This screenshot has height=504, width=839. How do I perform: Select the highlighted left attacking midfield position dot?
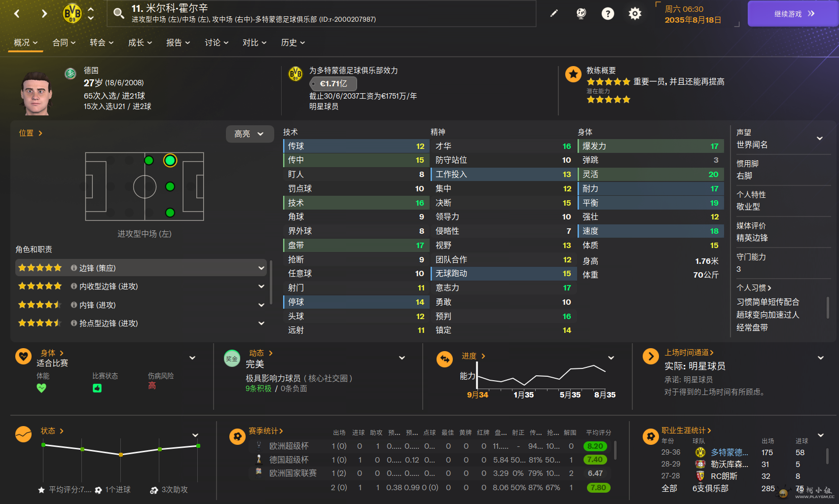coord(170,160)
